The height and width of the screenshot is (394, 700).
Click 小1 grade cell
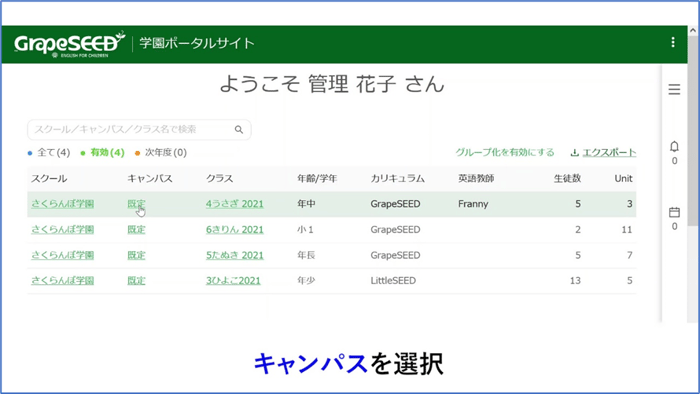pyautogui.click(x=305, y=229)
